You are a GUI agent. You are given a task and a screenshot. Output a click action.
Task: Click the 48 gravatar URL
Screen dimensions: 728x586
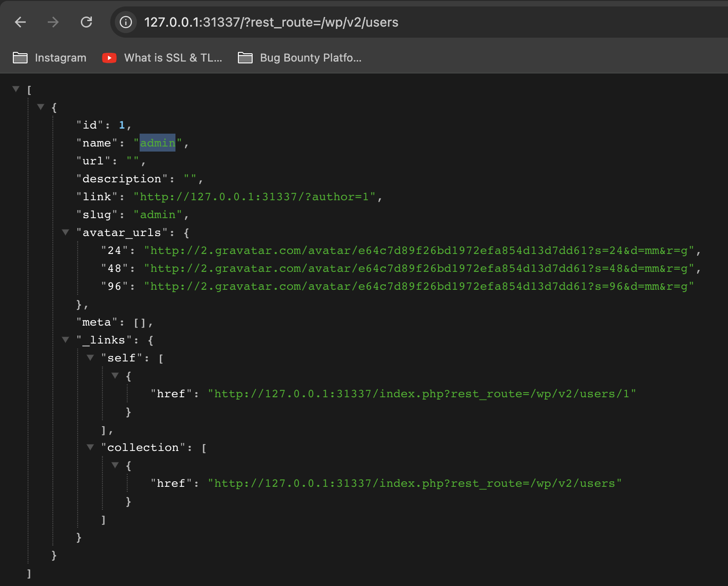click(419, 268)
